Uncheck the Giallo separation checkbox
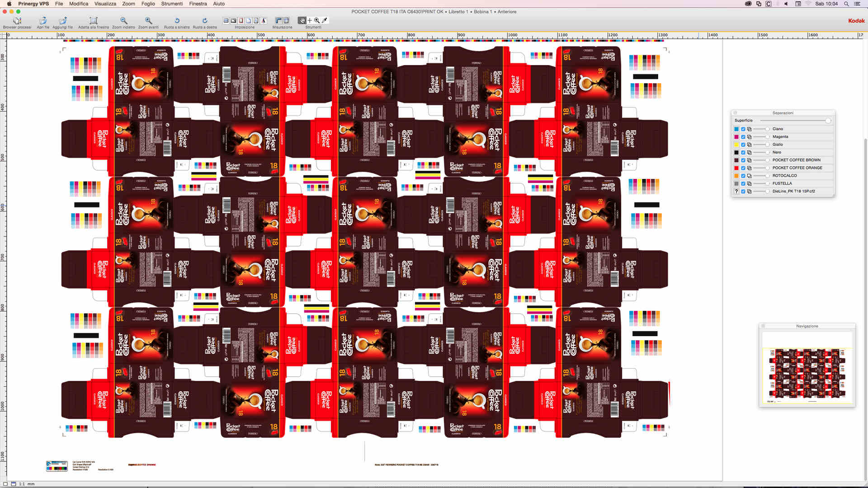Viewport: 868px width, 488px height. (743, 145)
